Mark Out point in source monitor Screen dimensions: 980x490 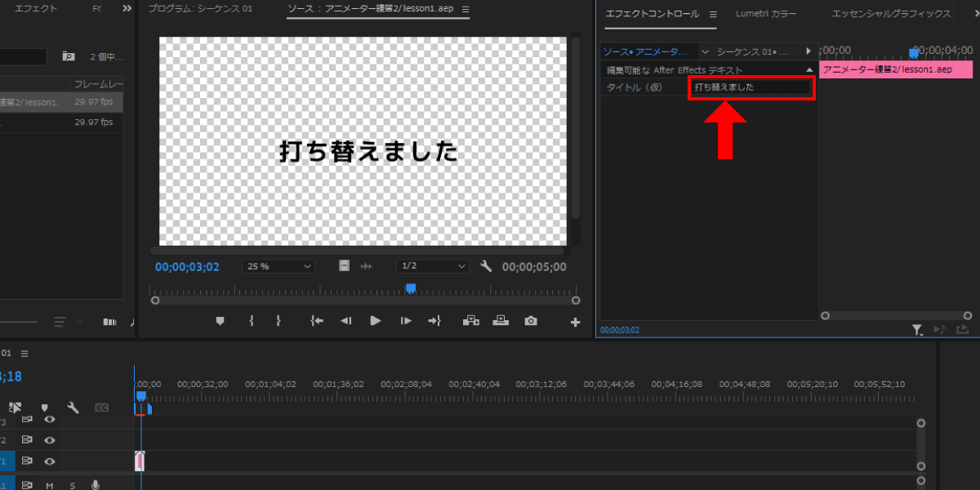tap(278, 321)
